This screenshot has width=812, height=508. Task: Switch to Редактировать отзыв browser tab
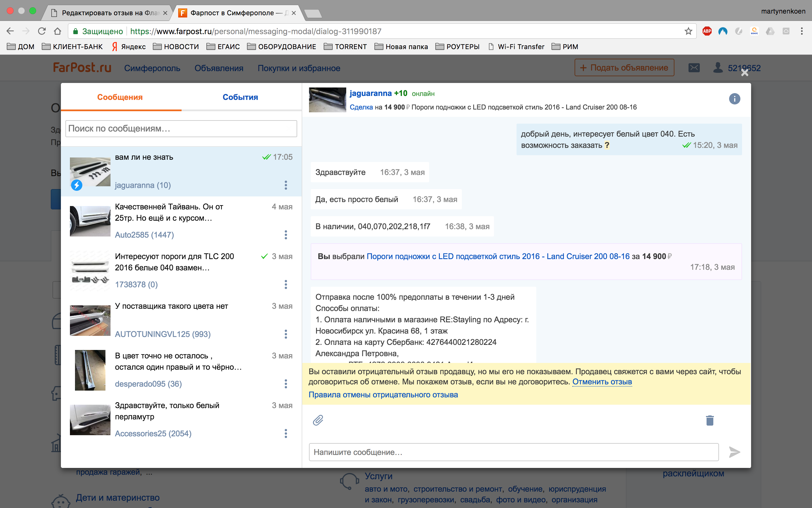pos(108,13)
